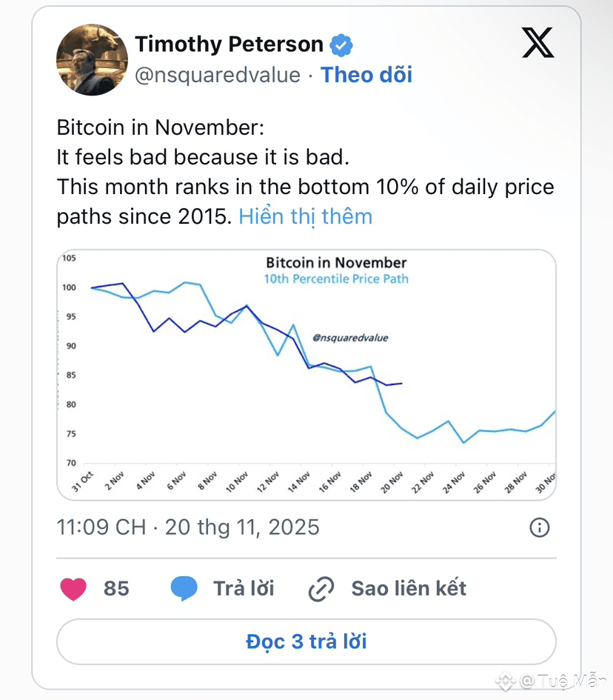Click the chain link copy icon
The image size is (613, 700).
[x=321, y=590]
